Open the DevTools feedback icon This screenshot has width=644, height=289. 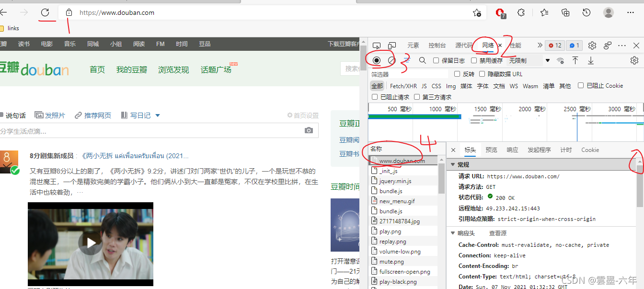tap(608, 46)
